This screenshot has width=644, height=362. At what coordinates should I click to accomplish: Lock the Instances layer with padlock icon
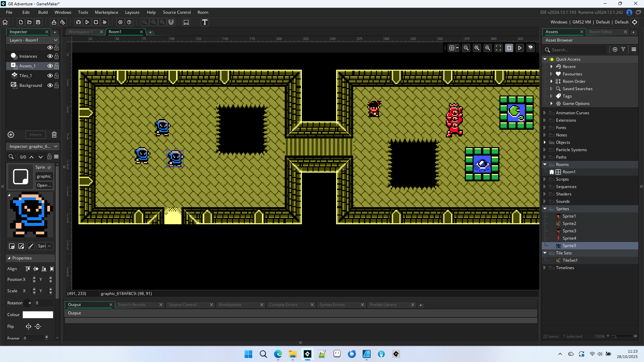coord(57,56)
